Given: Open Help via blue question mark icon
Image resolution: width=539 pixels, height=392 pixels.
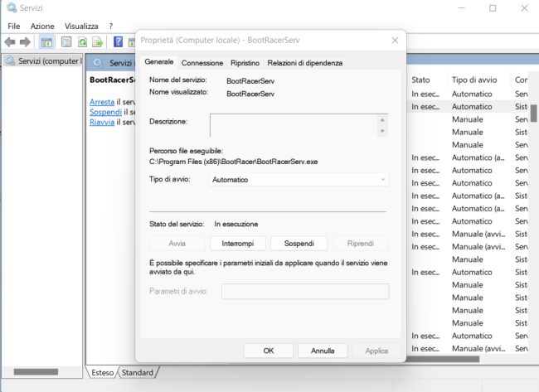Looking at the screenshot, I should 119,42.
